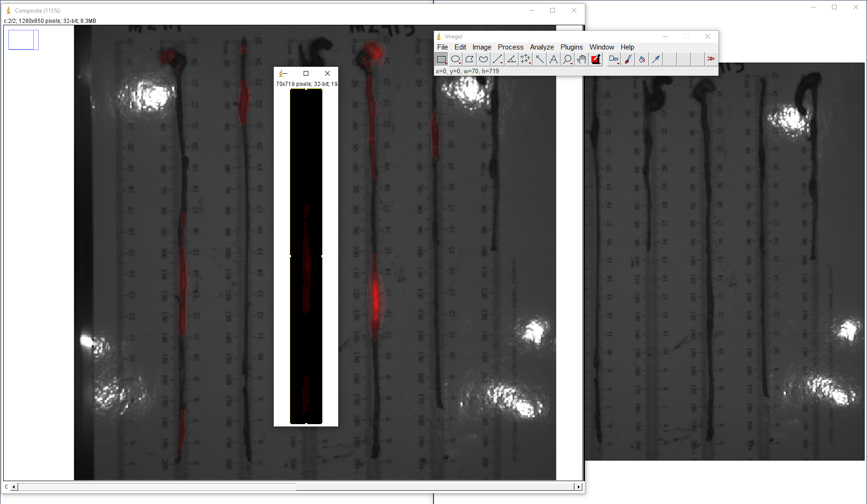Viewport: 867px width, 504px height.
Task: Click the 'Composite (115%)' window title
Action: tap(37, 10)
